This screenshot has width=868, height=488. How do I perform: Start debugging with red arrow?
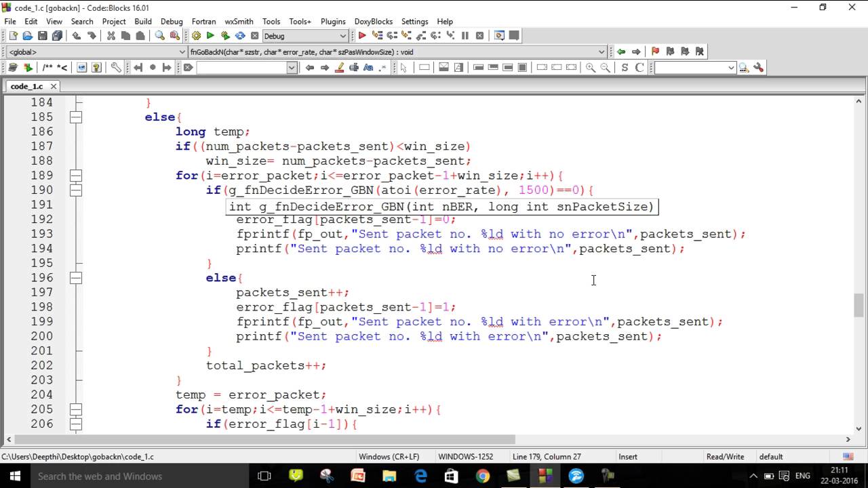pos(362,36)
